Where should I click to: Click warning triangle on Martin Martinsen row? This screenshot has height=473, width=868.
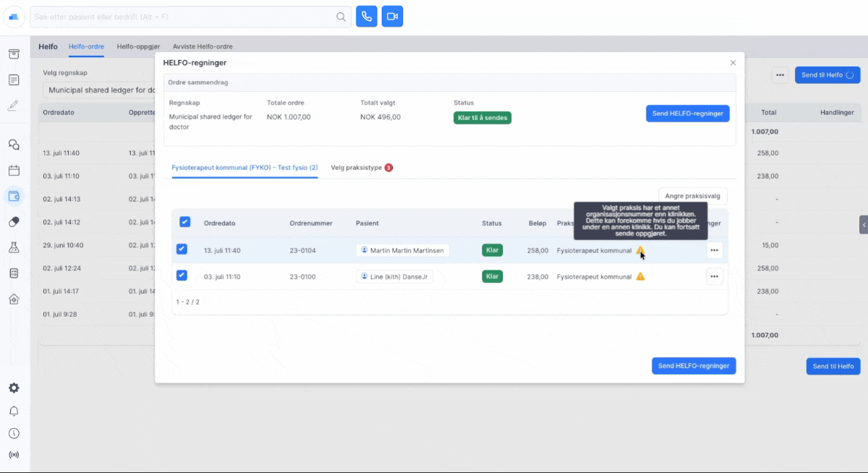(x=640, y=250)
